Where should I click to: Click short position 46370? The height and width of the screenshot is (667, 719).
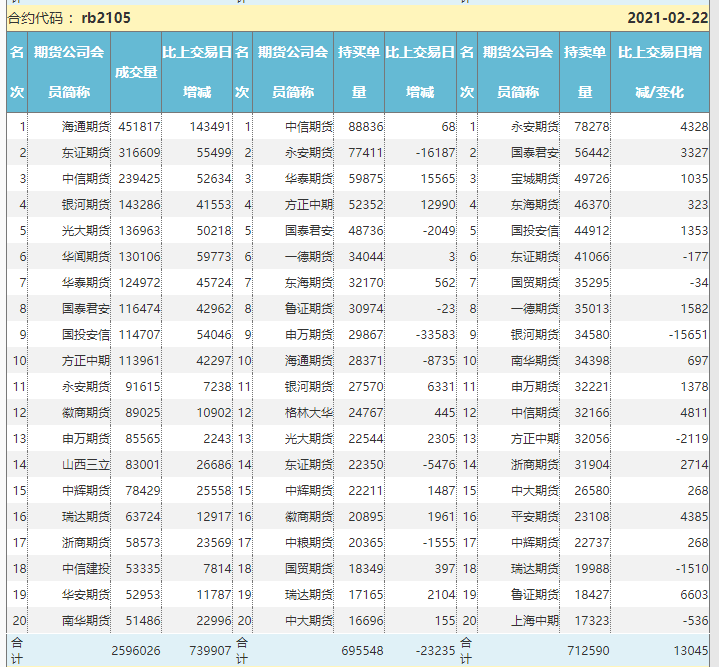(x=592, y=204)
